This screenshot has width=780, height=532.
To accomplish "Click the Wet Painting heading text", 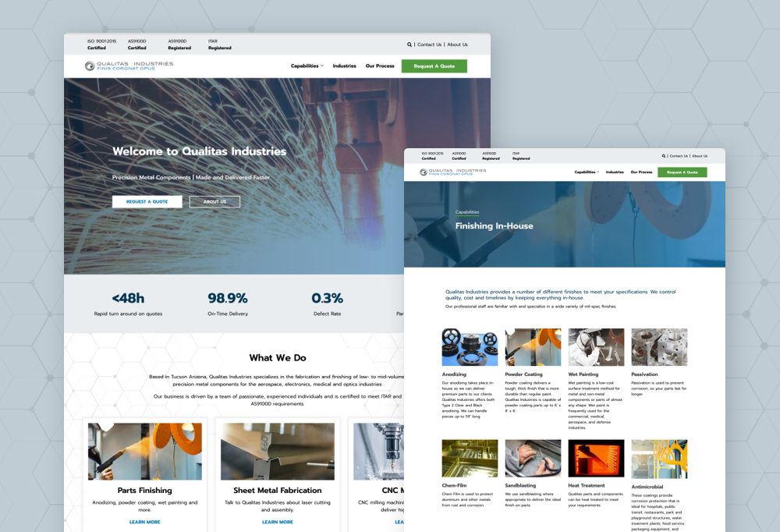I will [583, 374].
